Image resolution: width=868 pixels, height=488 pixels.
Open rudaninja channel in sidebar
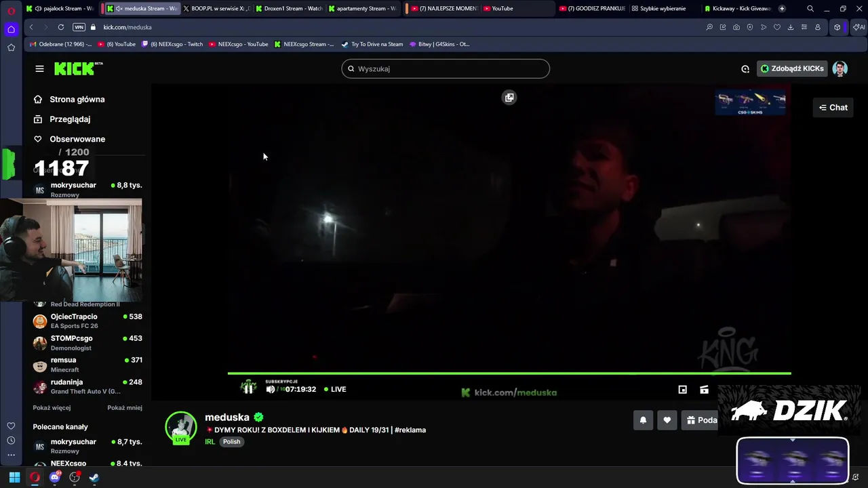click(x=87, y=386)
